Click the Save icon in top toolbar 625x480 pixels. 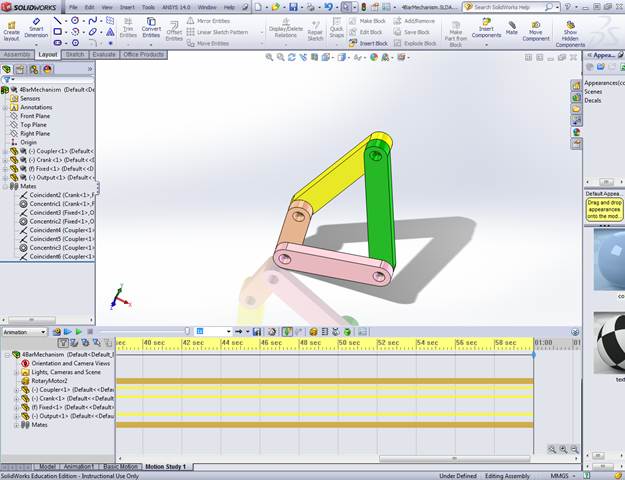pos(293,7)
